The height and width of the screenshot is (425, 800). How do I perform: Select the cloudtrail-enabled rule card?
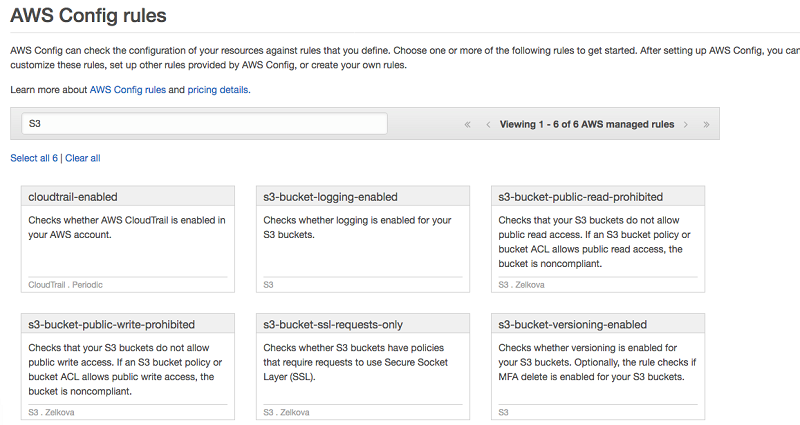127,197
